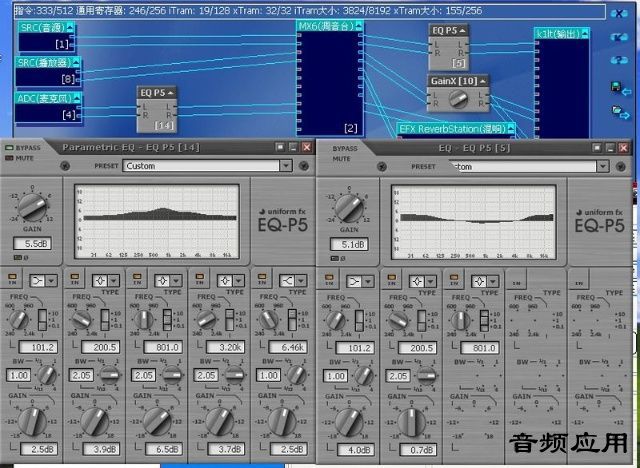Click master GAIN knob in EQ P5 [5]

tap(349, 208)
